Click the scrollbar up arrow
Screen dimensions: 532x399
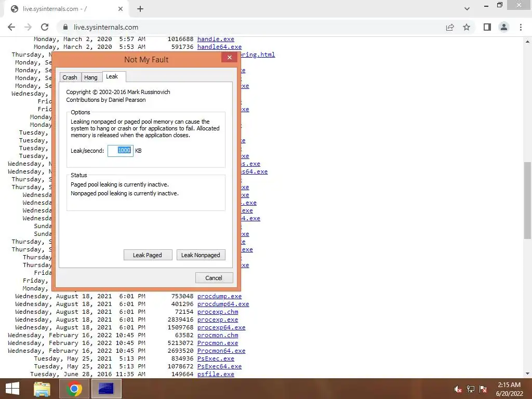click(x=527, y=42)
